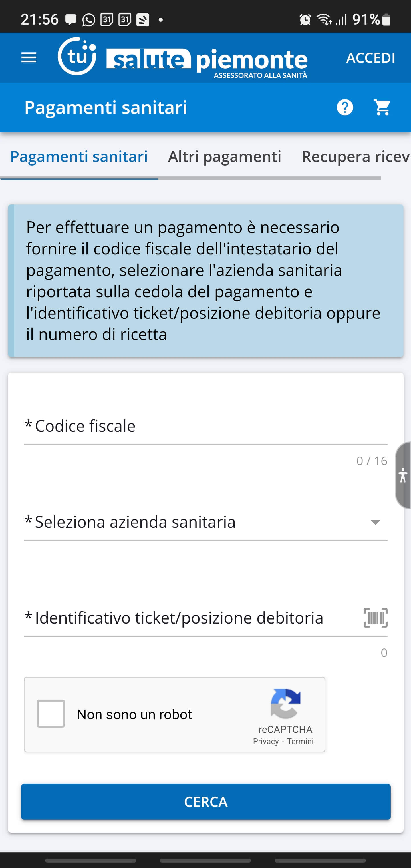The height and width of the screenshot is (868, 411).
Task: Focus the Identificativo ticket/posizione debitoria field
Action: pyautogui.click(x=189, y=618)
